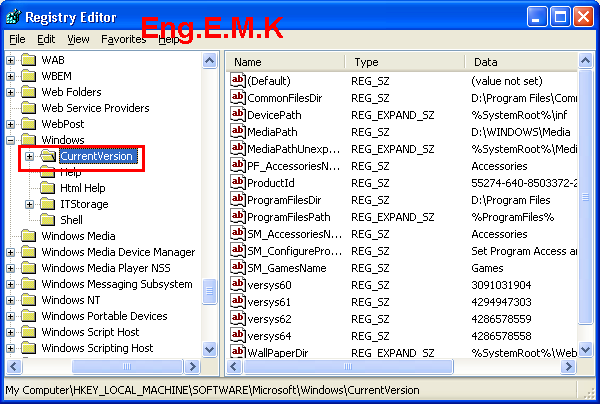Click the %ProgramFiles% data cell
This screenshot has height=404, width=600.
point(513,217)
